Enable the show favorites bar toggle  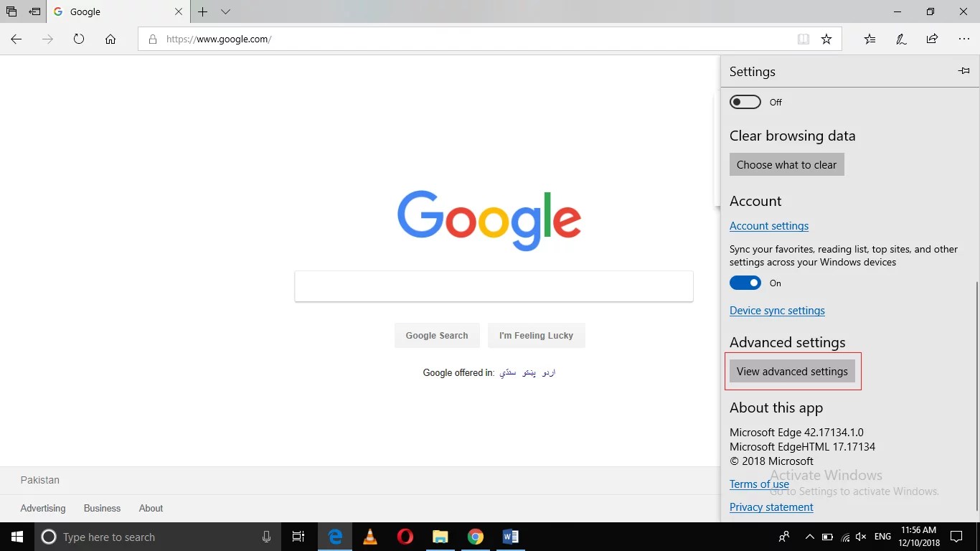pyautogui.click(x=745, y=101)
